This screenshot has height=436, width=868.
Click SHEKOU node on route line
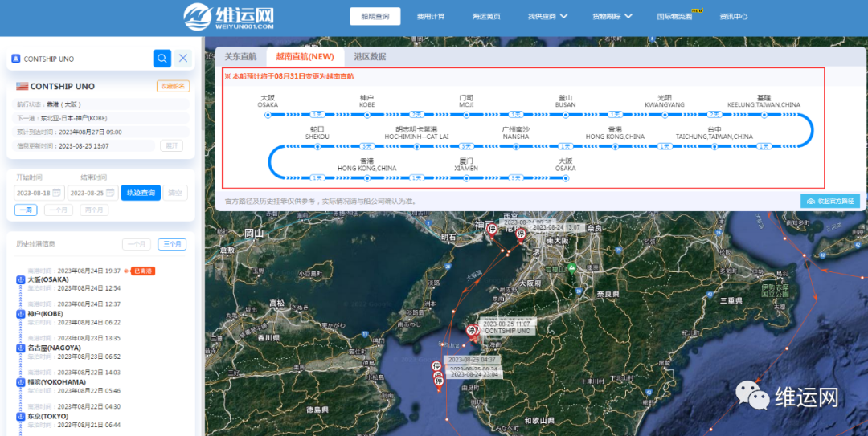[317, 147]
